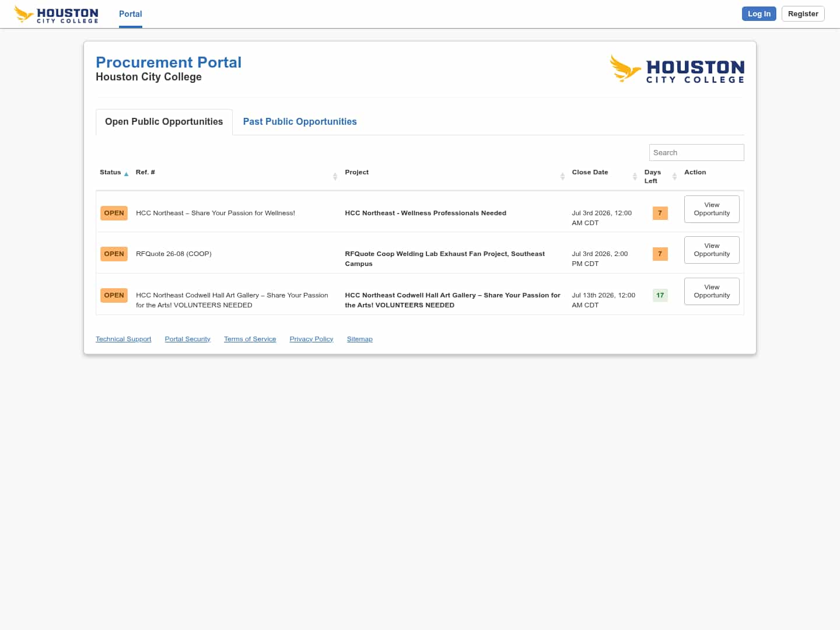840x630 pixels.
Task: Click the Log In button
Action: (759, 13)
